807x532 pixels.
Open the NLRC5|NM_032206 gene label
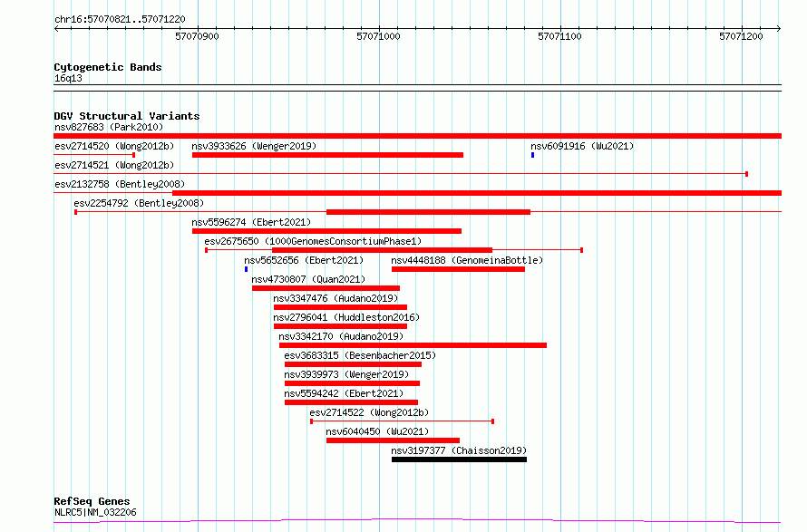pyautogui.click(x=95, y=512)
